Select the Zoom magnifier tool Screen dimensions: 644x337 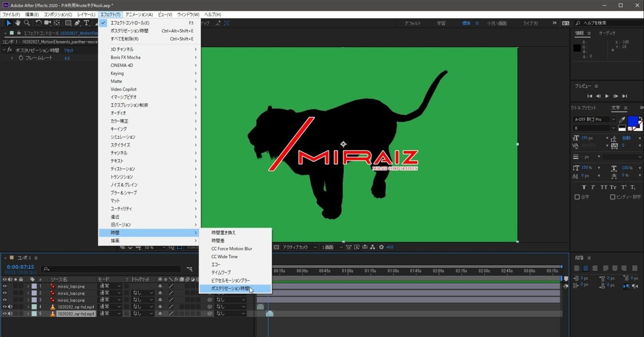27,23
